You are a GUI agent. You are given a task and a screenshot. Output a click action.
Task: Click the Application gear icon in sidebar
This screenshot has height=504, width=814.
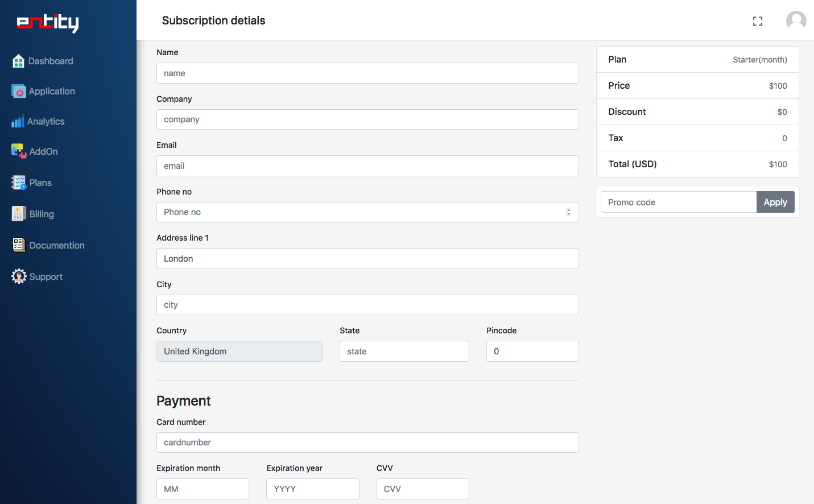(19, 91)
